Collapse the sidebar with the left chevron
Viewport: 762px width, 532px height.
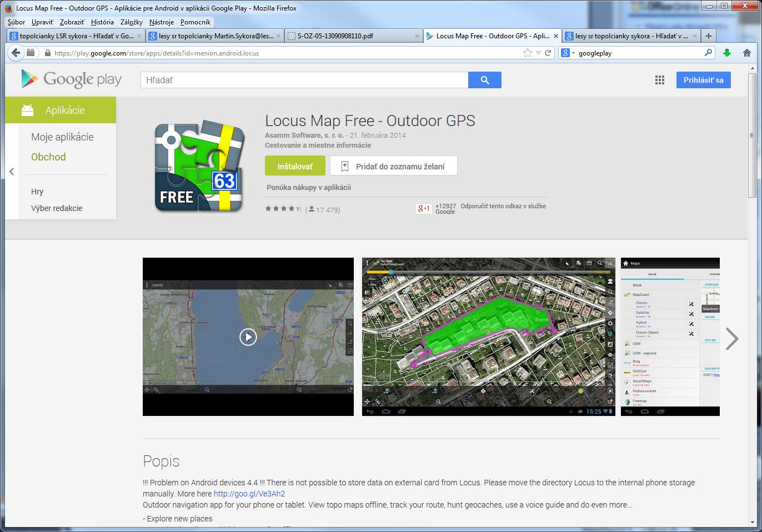tap(12, 172)
